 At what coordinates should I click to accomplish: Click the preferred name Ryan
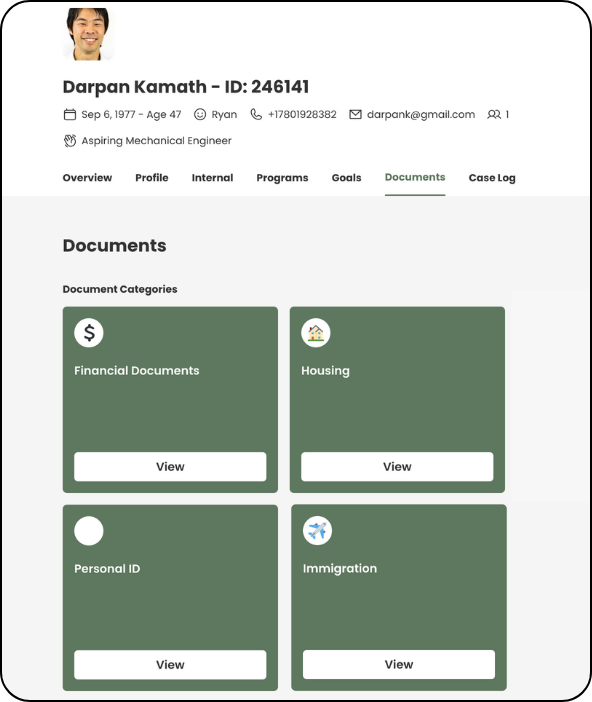pyautogui.click(x=224, y=115)
